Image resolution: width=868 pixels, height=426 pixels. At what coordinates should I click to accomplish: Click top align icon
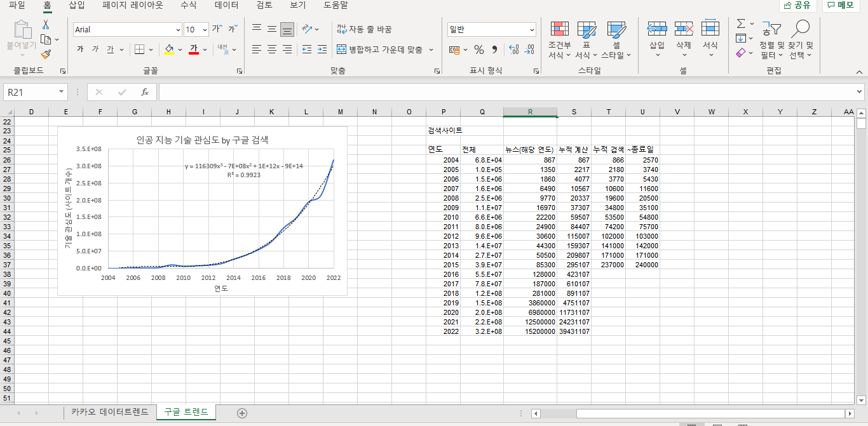coord(256,29)
